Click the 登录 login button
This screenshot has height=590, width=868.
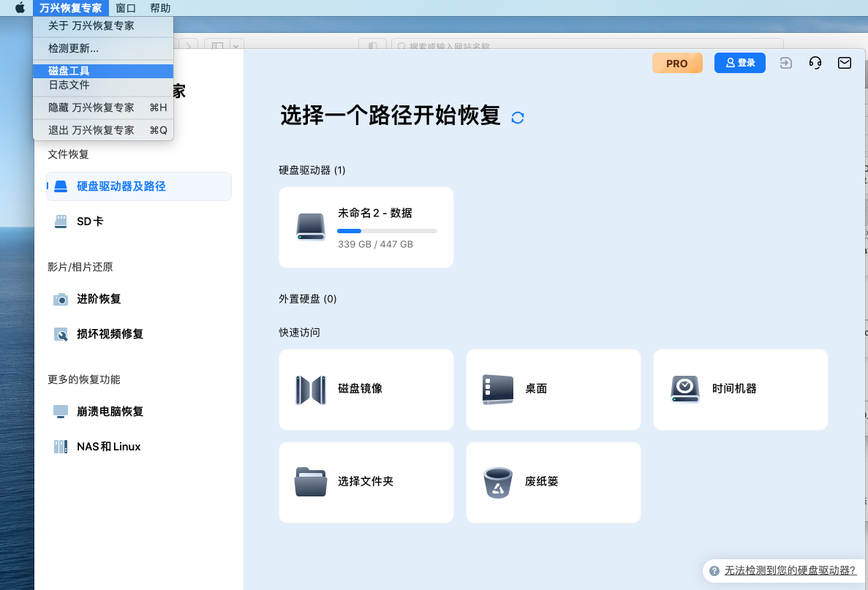pos(739,63)
